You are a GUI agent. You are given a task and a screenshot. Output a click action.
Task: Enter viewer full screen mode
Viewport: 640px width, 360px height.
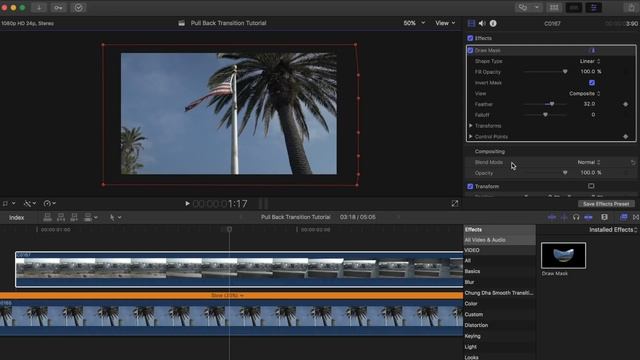click(455, 203)
